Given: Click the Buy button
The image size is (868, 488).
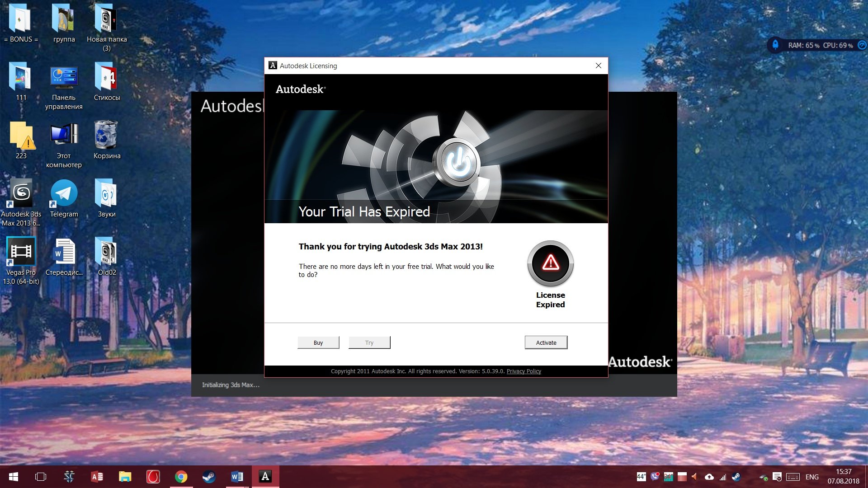Looking at the screenshot, I should tap(318, 343).
